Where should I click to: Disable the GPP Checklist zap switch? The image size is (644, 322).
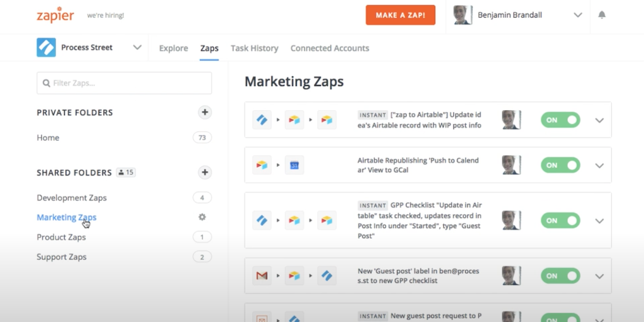560,221
